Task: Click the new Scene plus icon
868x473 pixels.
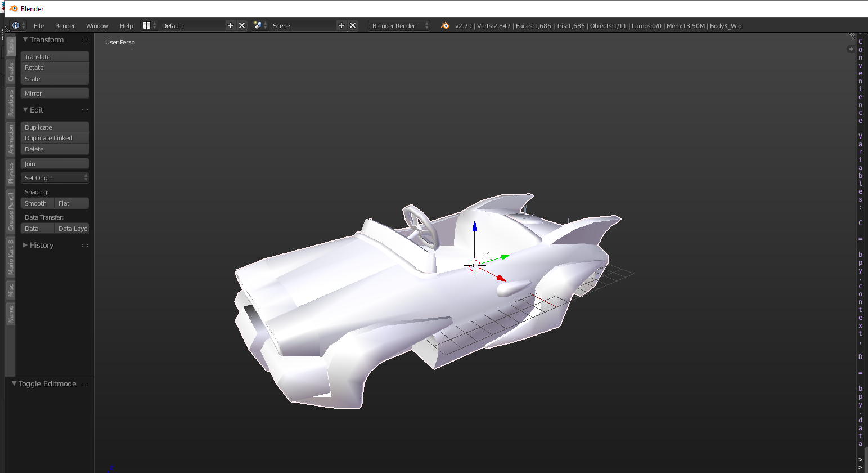Action: tap(341, 25)
